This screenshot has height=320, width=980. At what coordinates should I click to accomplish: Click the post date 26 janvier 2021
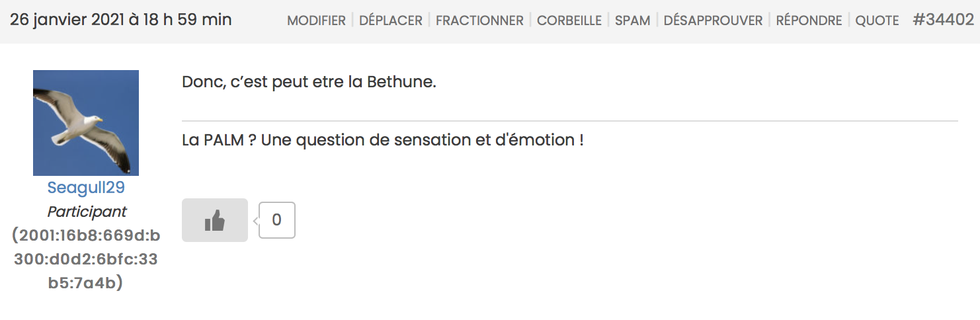click(x=120, y=20)
